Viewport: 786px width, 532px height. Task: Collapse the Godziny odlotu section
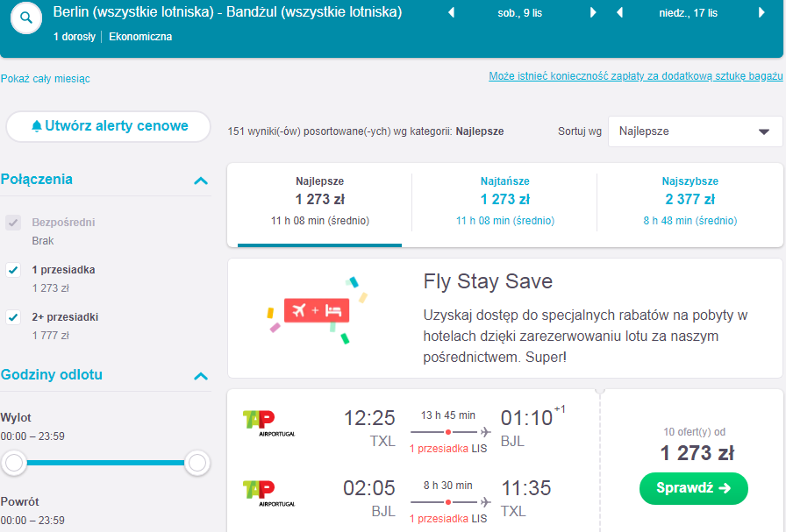pos(201,376)
